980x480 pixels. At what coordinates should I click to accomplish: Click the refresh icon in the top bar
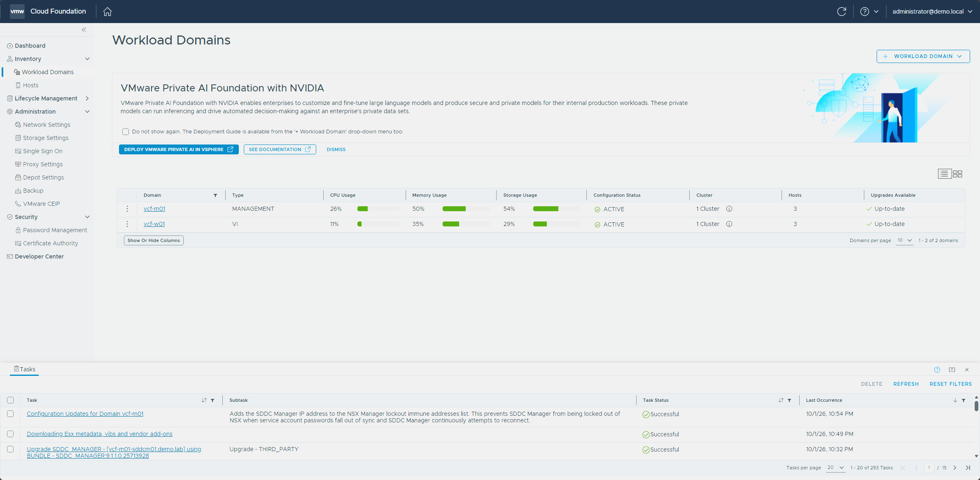tap(842, 12)
